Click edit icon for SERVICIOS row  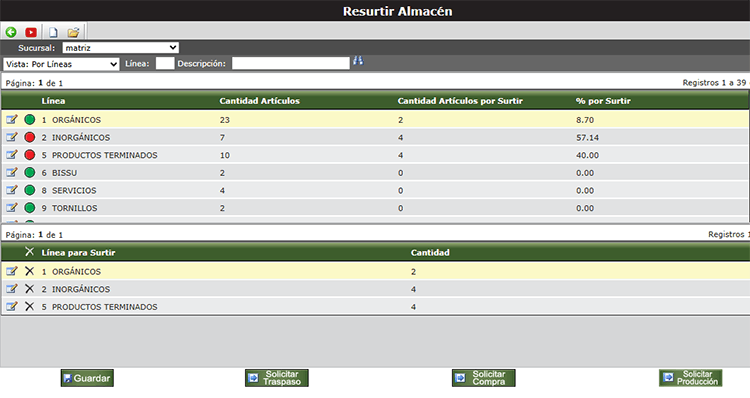[x=12, y=190]
